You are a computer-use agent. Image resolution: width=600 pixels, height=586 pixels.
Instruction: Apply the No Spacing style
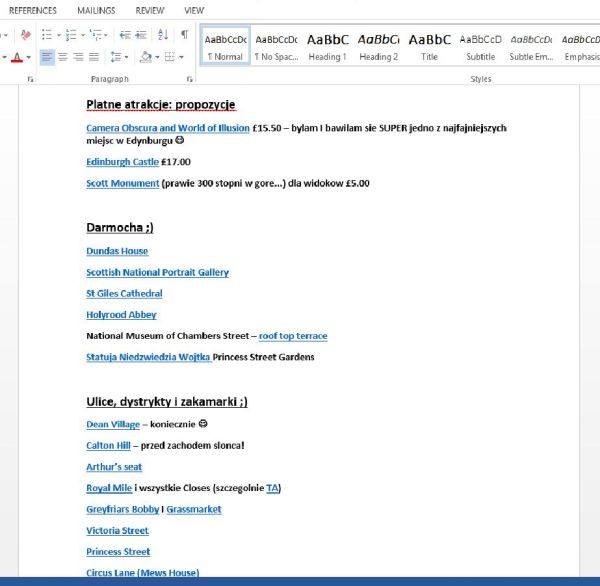[x=276, y=47]
